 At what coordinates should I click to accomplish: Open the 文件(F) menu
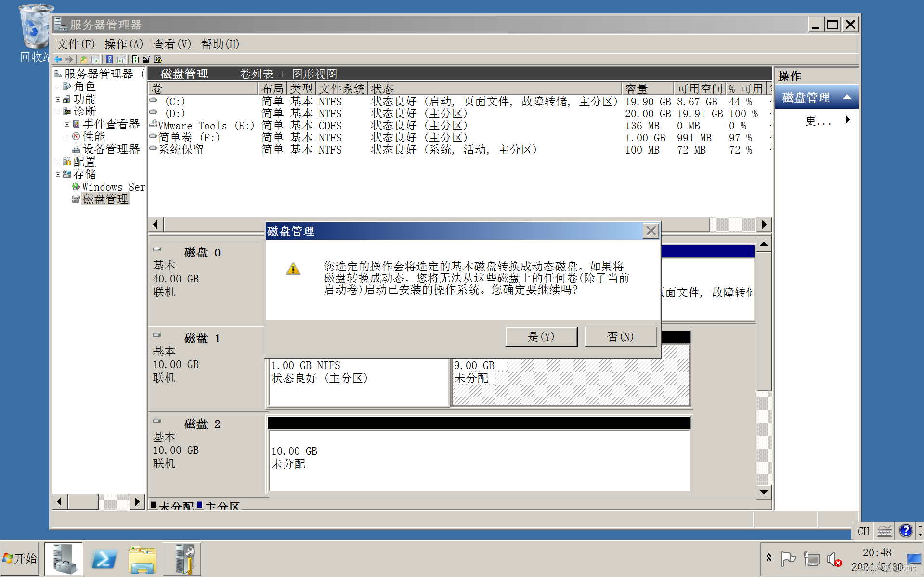click(76, 44)
